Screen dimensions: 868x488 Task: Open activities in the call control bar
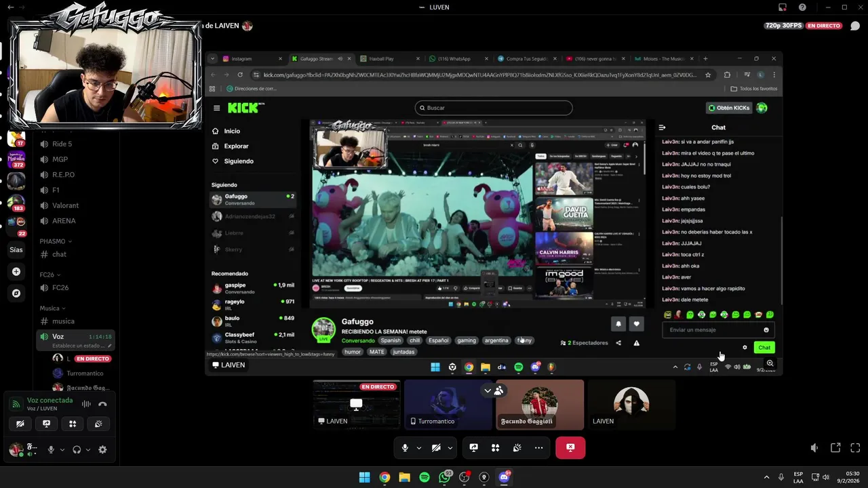(x=496, y=448)
